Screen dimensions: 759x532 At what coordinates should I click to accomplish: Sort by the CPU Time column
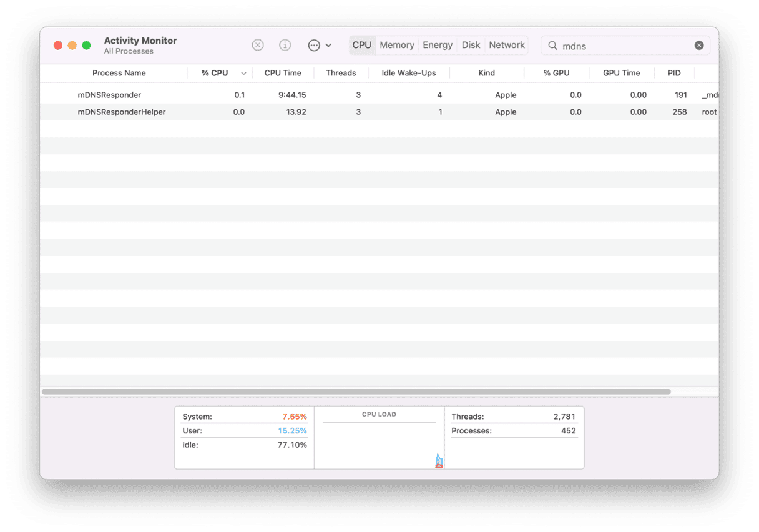[283, 73]
